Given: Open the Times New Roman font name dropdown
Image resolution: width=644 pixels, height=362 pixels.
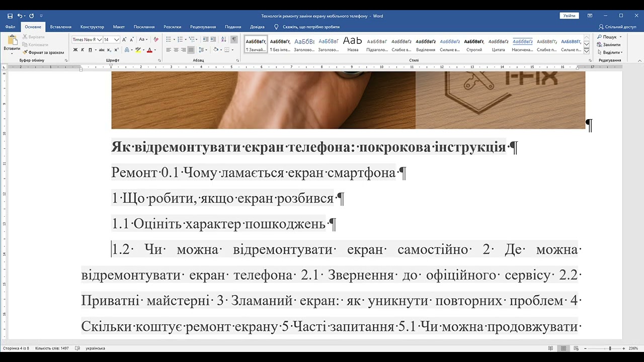Looking at the screenshot, I should click(99, 39).
